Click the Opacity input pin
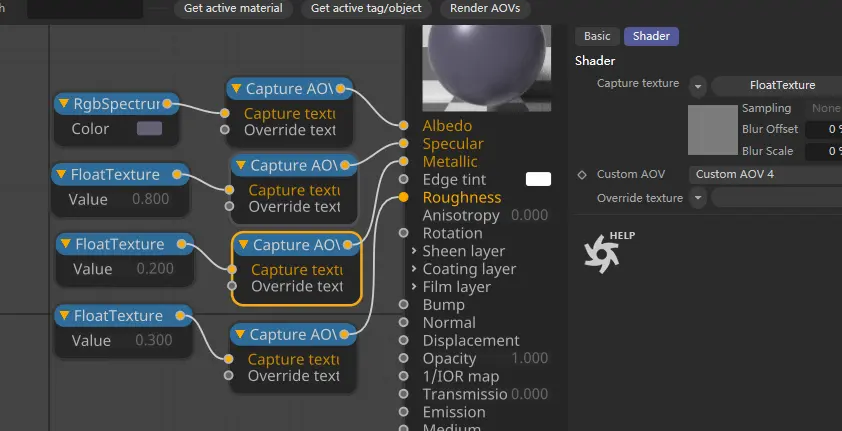The image size is (842, 431). click(403, 359)
